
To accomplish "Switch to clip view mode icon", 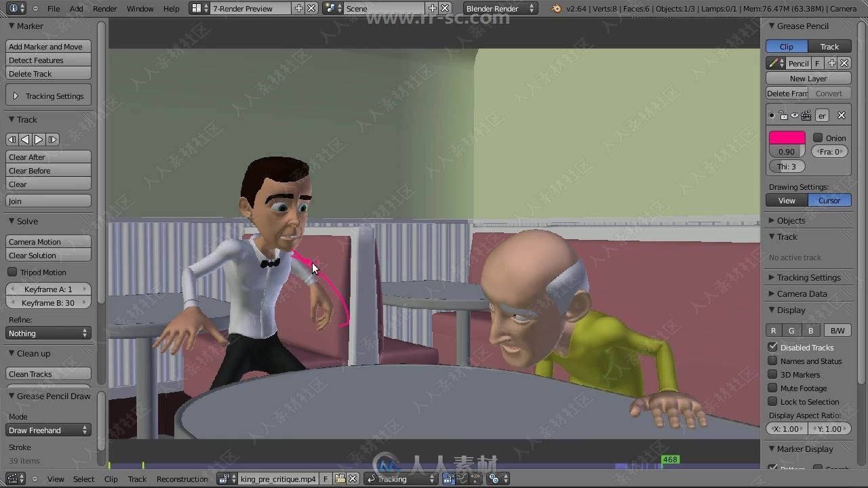I will tap(448, 479).
